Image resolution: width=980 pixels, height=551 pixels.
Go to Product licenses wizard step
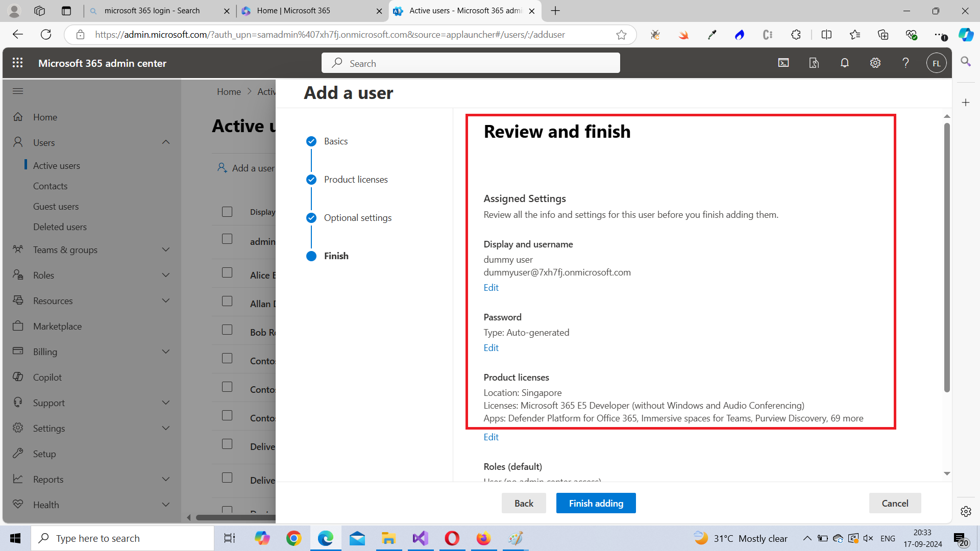point(356,180)
